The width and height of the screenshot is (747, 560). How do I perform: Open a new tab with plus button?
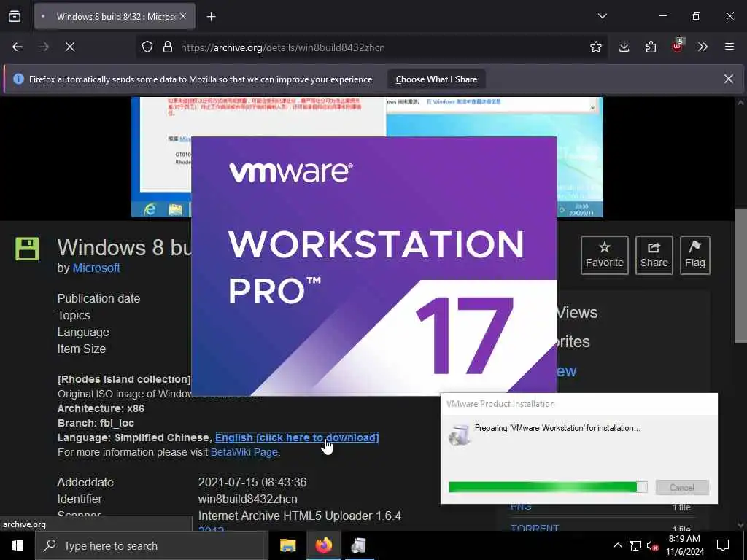tap(211, 17)
